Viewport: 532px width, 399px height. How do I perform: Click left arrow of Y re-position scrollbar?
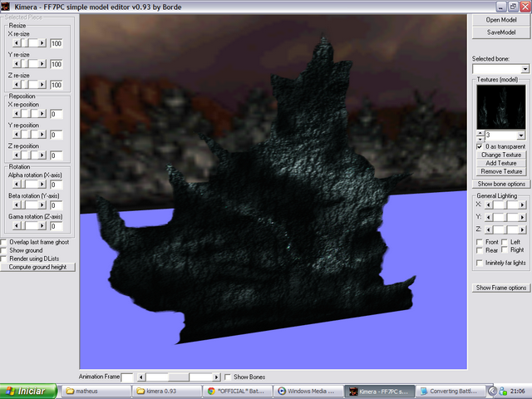[17, 135]
